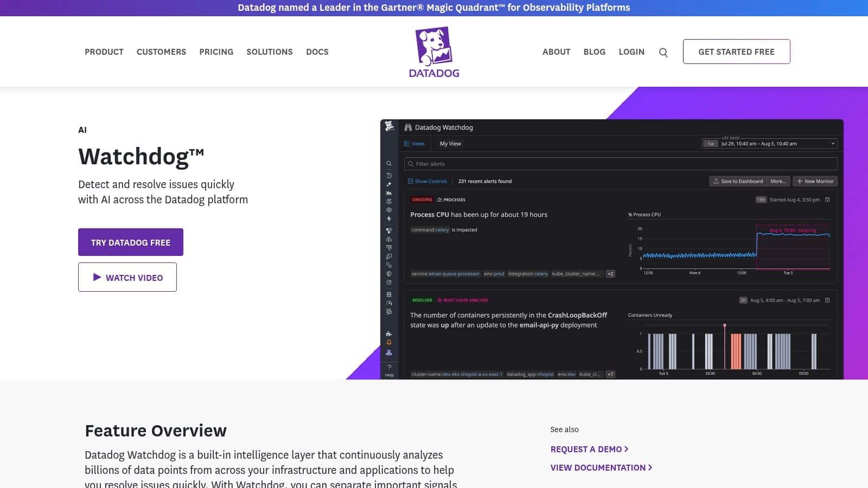Click the archive icon on Process CPU alert
Screen dimensions: 868x488
click(827, 200)
